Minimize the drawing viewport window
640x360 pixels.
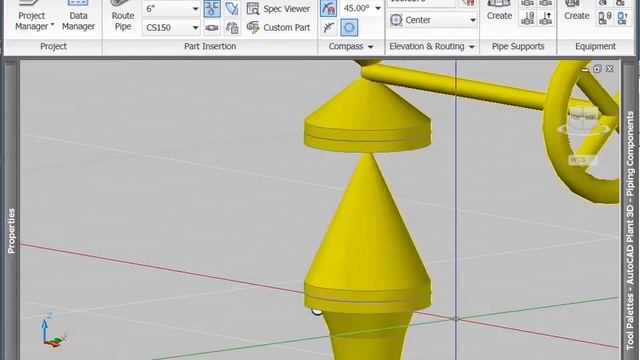click(x=585, y=69)
